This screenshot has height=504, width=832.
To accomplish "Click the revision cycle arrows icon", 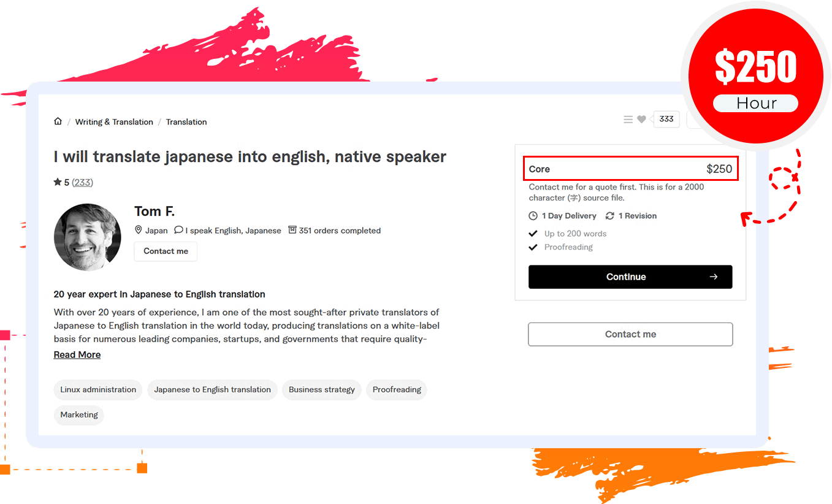I will coord(610,216).
